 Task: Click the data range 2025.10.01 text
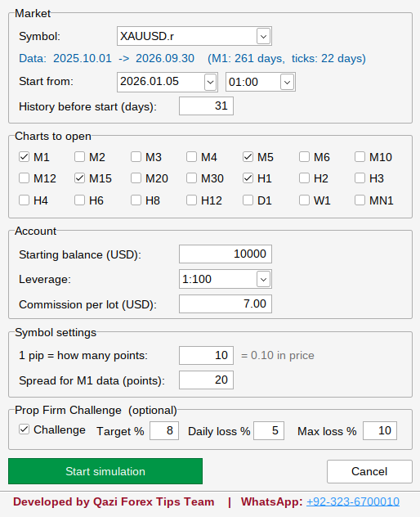click(83, 58)
